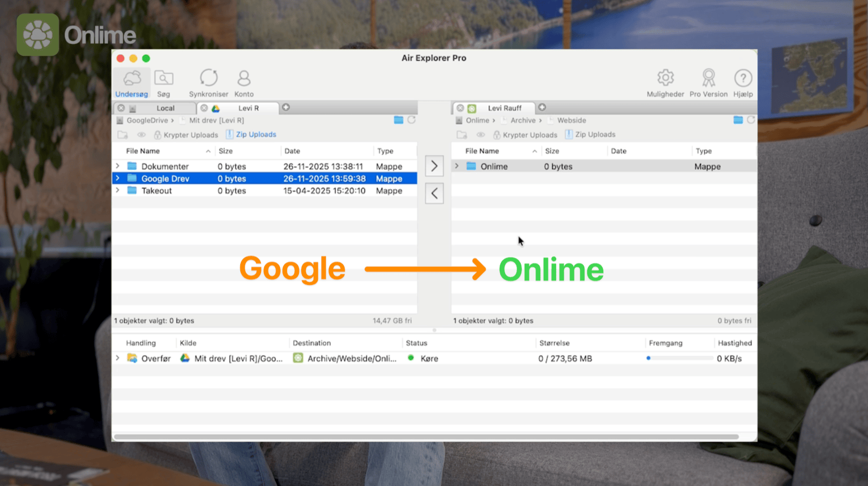Open the Søg search tool

(163, 83)
